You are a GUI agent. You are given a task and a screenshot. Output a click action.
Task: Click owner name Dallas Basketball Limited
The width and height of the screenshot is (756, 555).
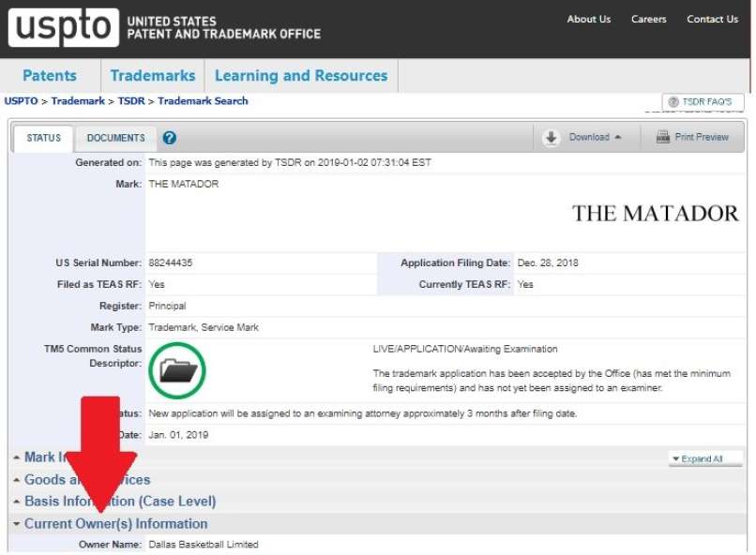[204, 545]
